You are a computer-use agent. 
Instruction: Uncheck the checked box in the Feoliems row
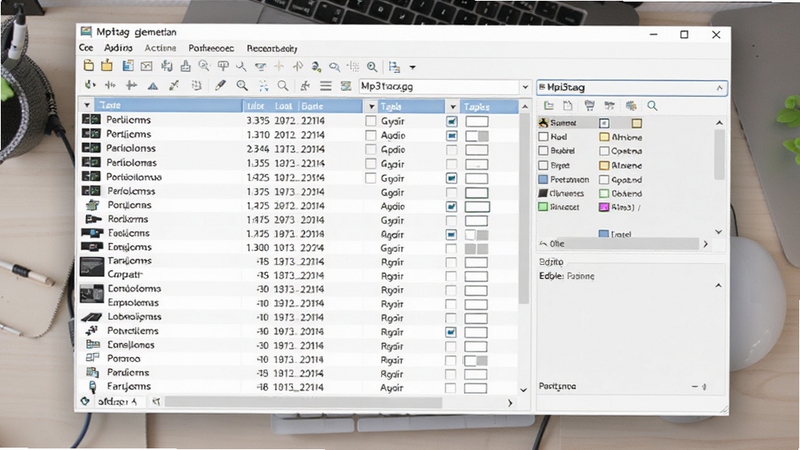click(451, 235)
